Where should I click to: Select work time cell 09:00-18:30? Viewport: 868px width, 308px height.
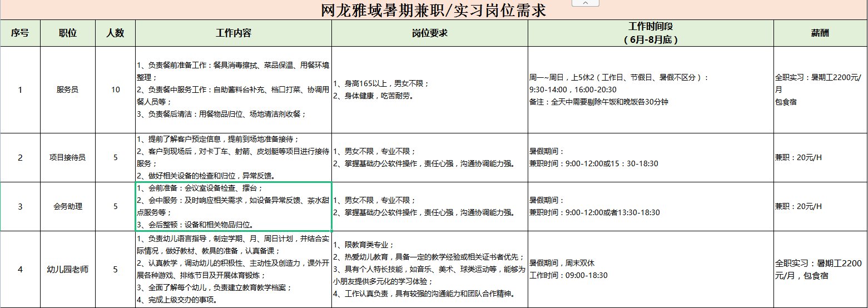(x=651, y=270)
